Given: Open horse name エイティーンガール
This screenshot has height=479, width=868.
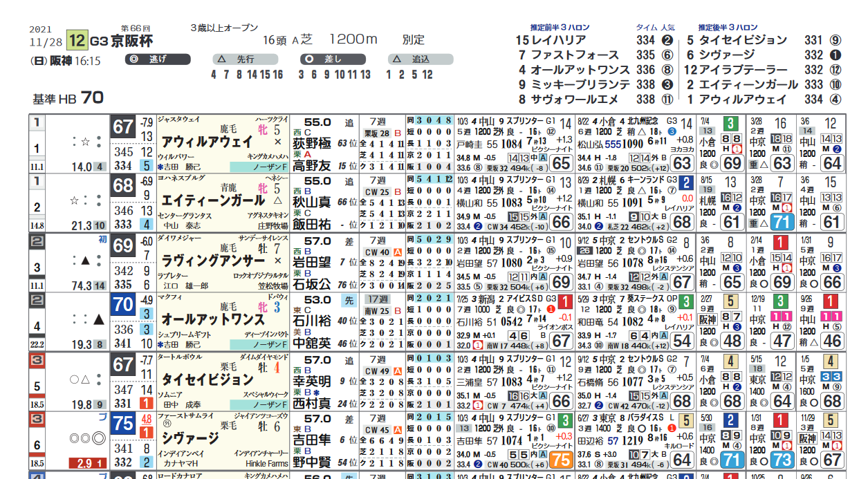Looking at the screenshot, I should (x=212, y=200).
